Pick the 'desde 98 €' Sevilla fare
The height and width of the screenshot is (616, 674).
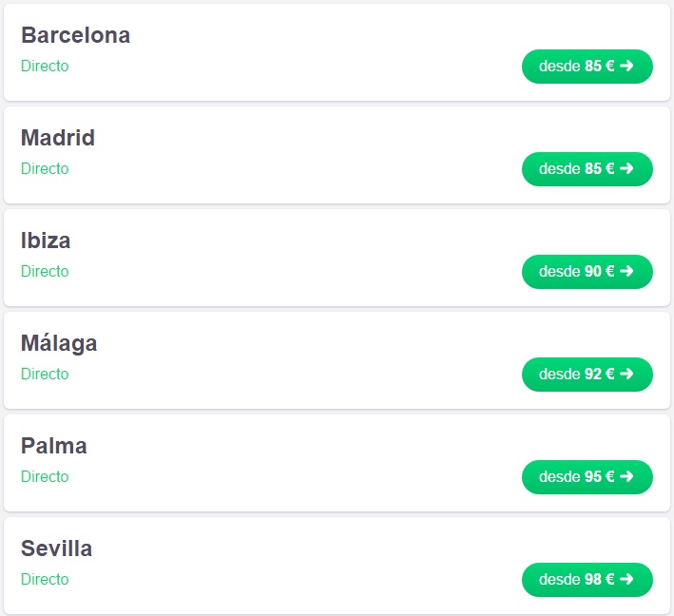587,580
